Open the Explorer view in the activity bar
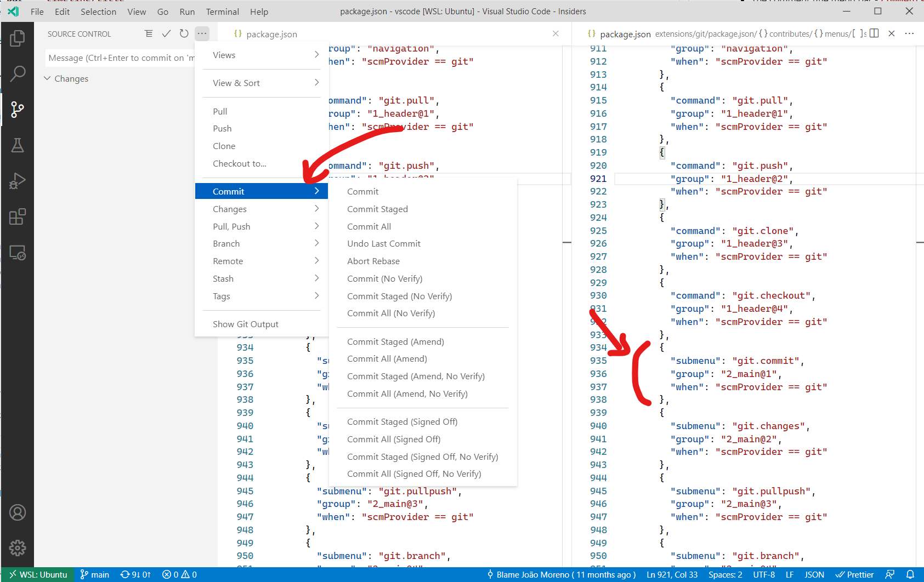Screen dimensions: 924x582 tap(18, 38)
